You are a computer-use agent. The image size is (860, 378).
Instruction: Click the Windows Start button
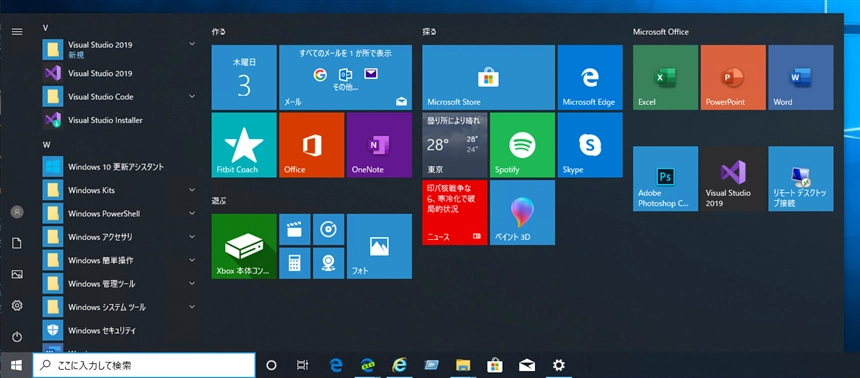pyautogui.click(x=16, y=365)
